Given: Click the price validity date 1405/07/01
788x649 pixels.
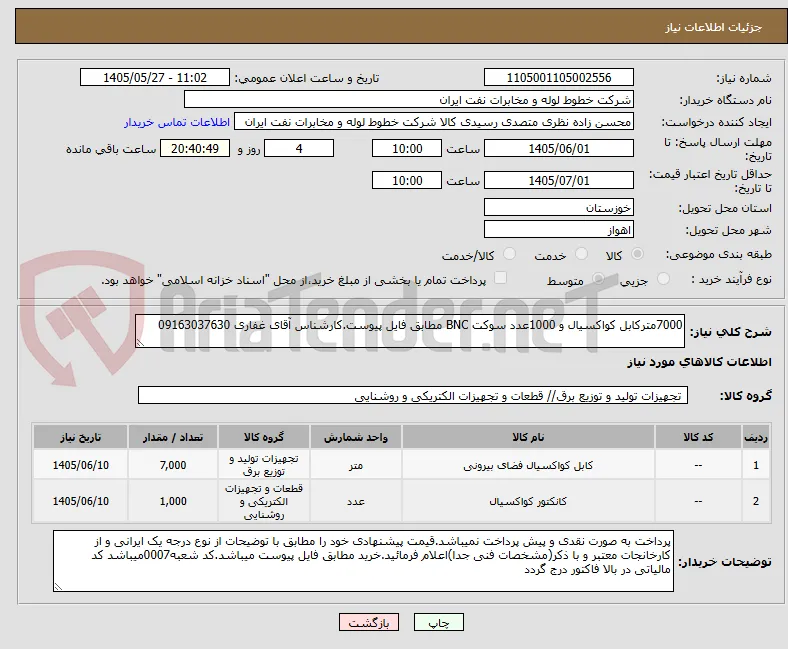Looking at the screenshot, I should tap(558, 180).
